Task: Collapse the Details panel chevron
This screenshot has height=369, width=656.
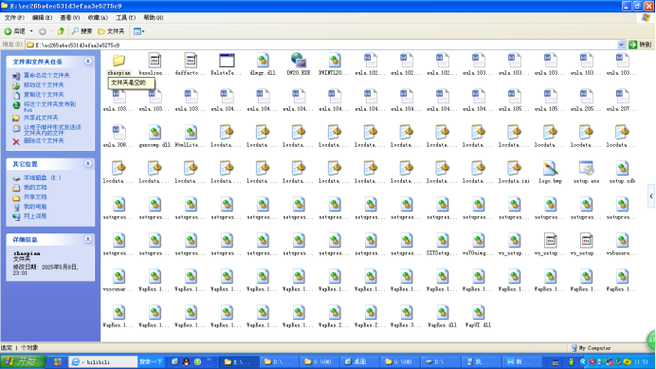Action: (x=88, y=239)
